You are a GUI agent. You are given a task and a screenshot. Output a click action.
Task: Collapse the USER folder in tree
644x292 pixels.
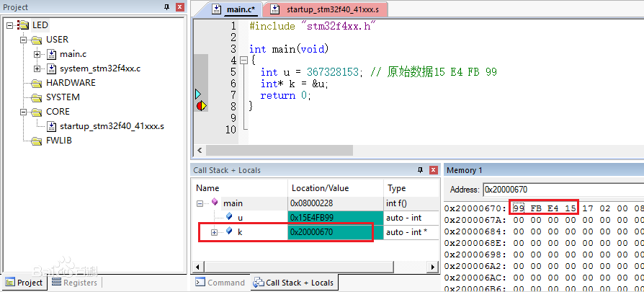click(23, 40)
